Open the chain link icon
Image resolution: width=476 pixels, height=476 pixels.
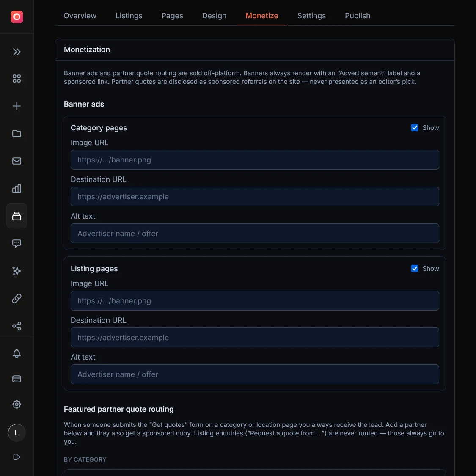point(17,298)
